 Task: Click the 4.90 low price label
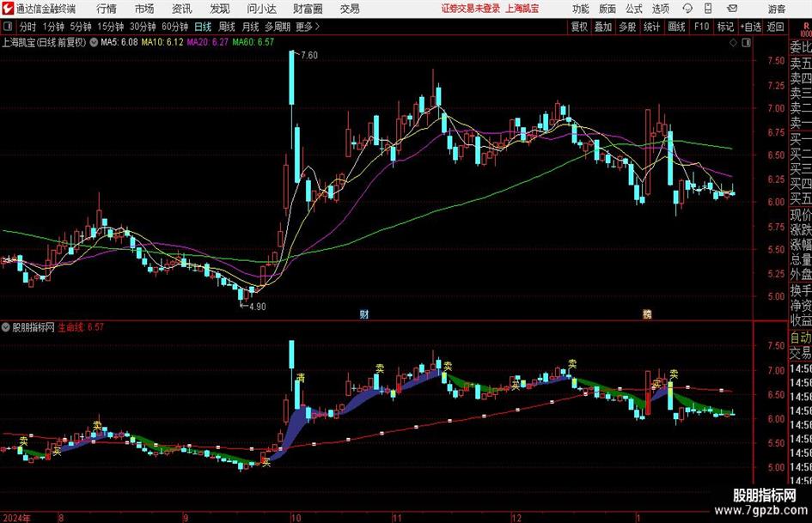coord(258,307)
